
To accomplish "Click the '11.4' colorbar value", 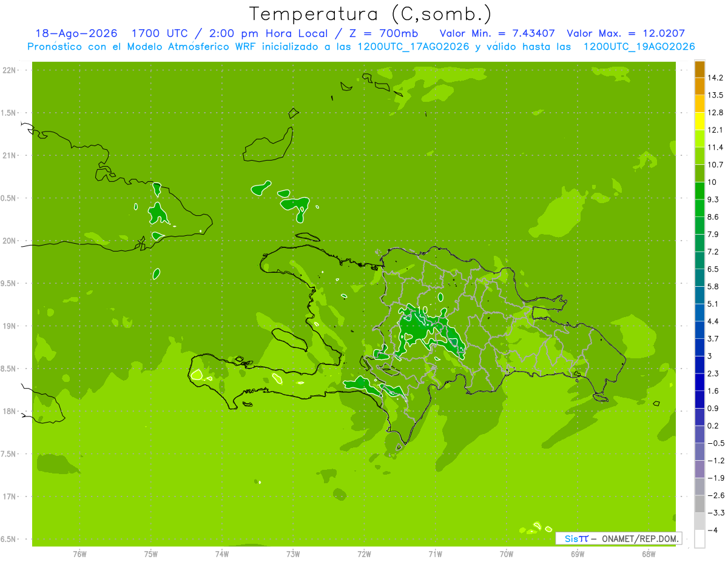I will tap(715, 147).
